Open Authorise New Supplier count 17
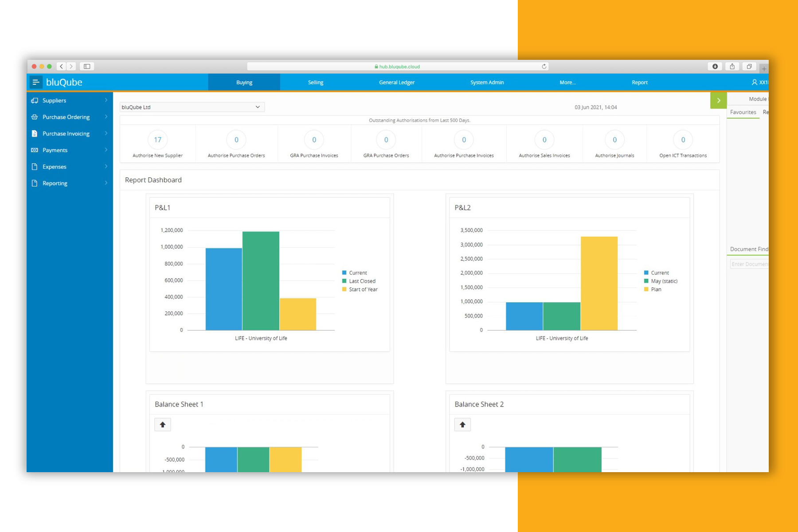Viewport: 798px width, 532px height. pyautogui.click(x=157, y=140)
